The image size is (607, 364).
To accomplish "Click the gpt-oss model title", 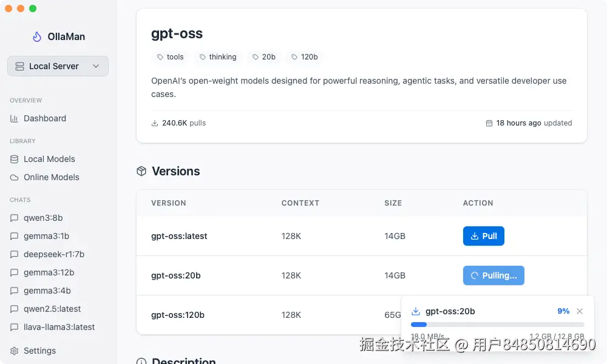I will [177, 33].
